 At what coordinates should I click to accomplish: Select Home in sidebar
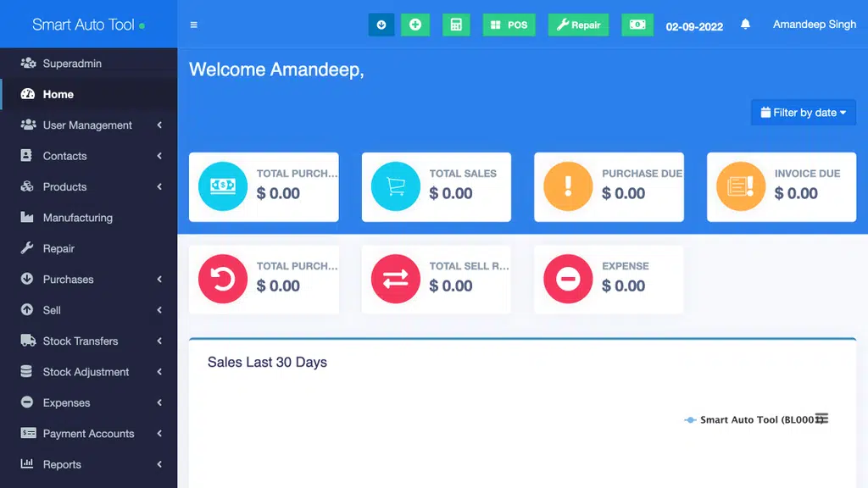[88, 94]
